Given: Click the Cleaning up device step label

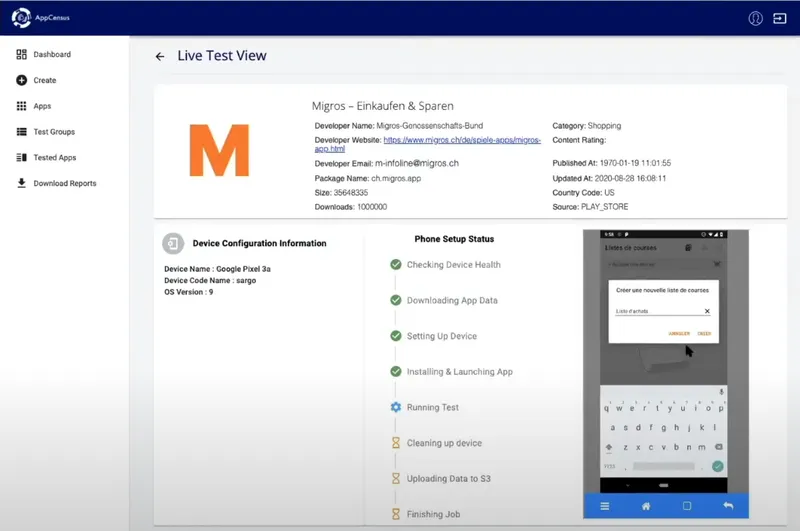Looking at the screenshot, I should [x=444, y=443].
